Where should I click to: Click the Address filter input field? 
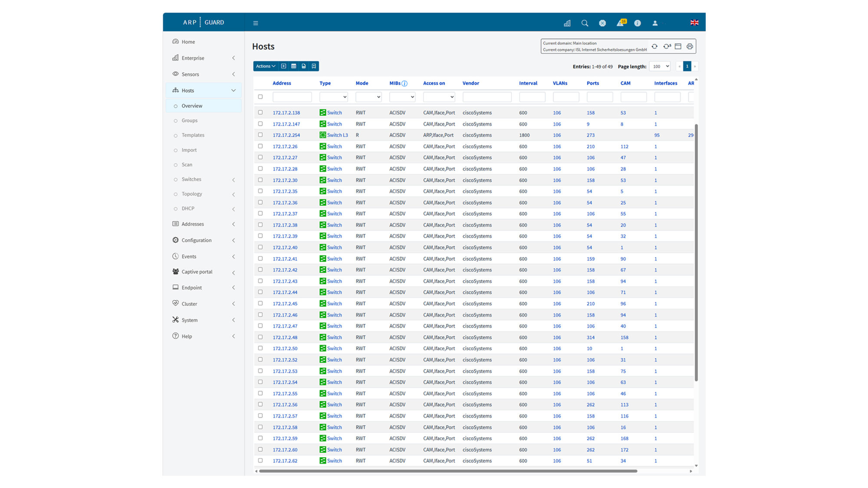coord(292,97)
